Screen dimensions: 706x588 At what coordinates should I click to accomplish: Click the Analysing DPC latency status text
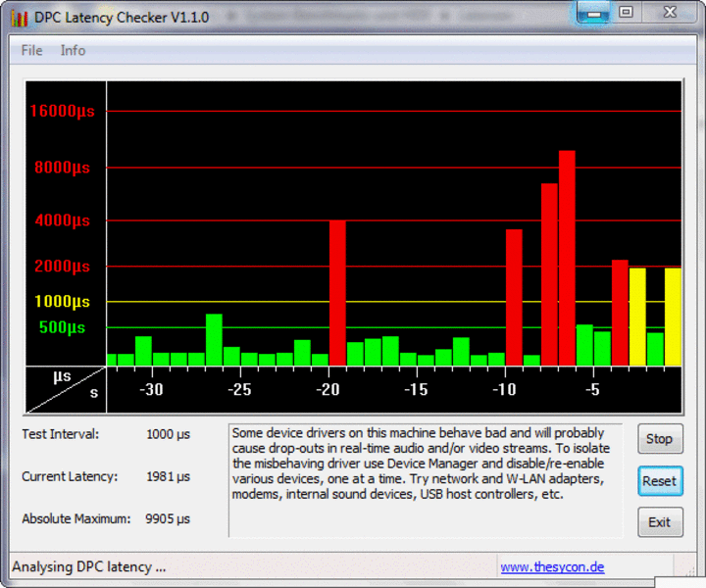click(x=88, y=566)
